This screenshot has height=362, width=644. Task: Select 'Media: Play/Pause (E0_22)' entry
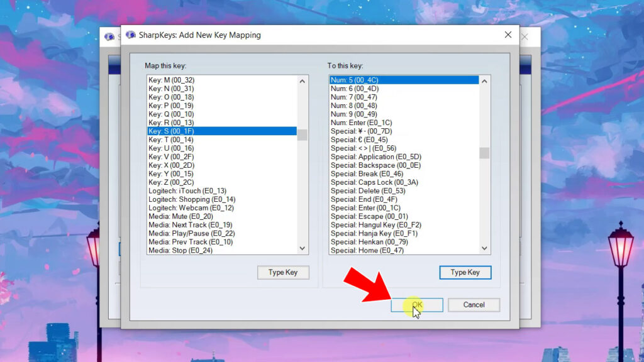click(222, 234)
